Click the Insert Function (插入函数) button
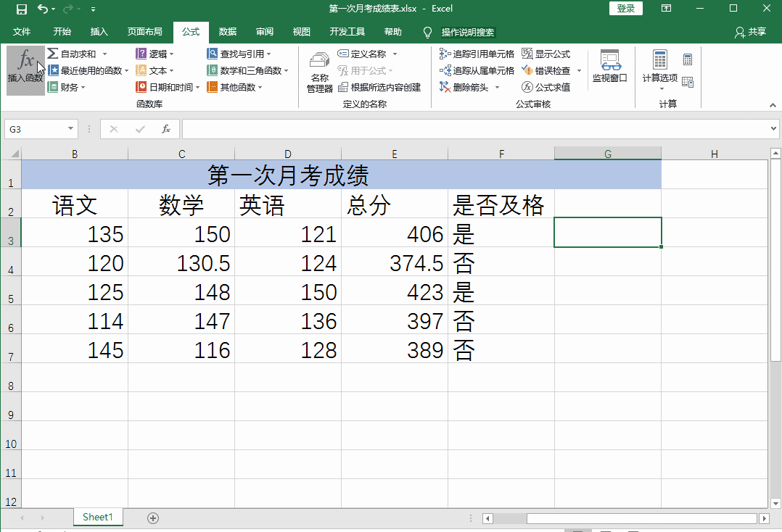This screenshot has width=782, height=532. coord(25,67)
